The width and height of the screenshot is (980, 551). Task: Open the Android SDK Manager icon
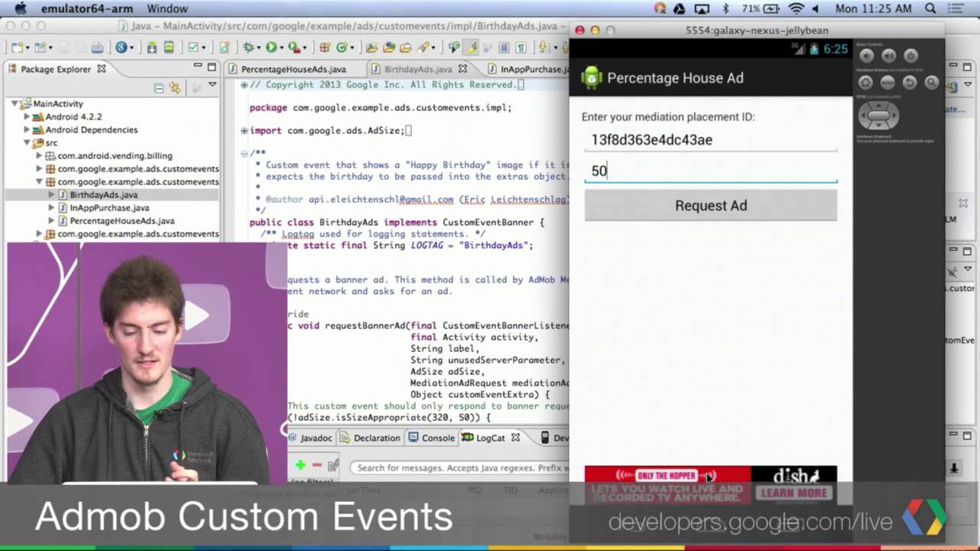152,47
